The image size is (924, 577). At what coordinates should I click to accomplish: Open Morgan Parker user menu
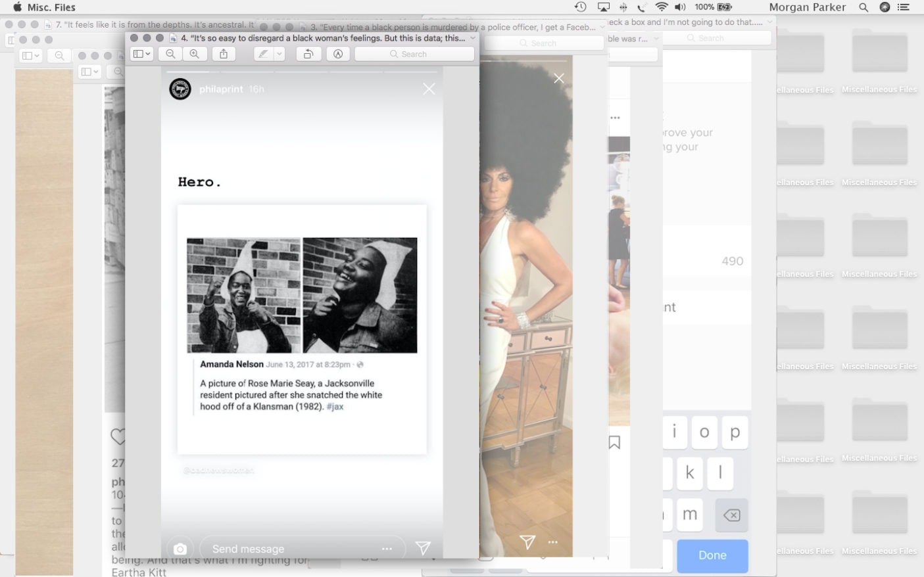[808, 7]
